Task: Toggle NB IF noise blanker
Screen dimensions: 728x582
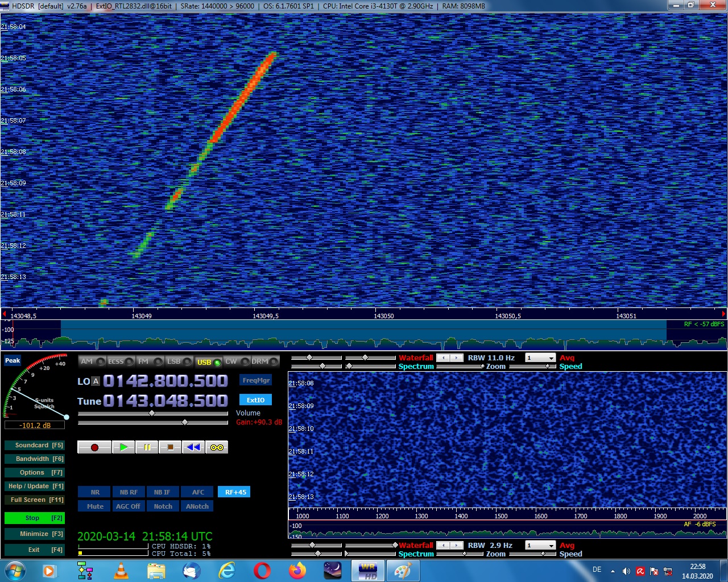Action: click(163, 492)
